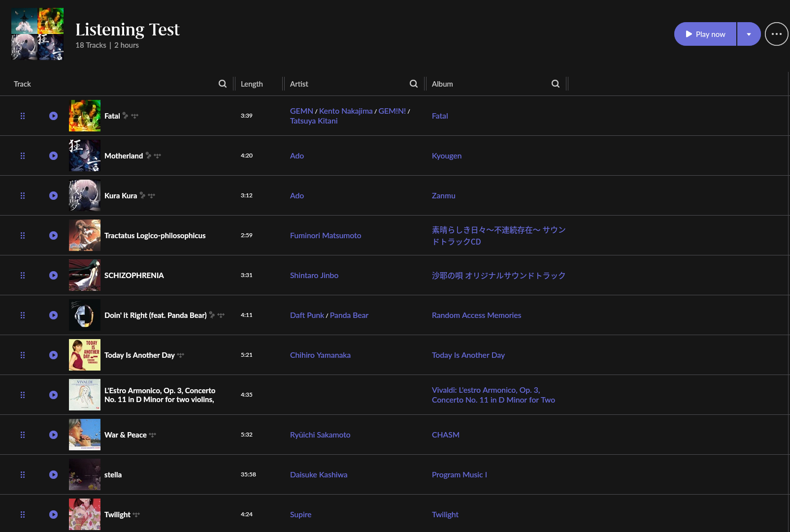
Task: Open artist Daft Punk link
Action: click(x=307, y=315)
